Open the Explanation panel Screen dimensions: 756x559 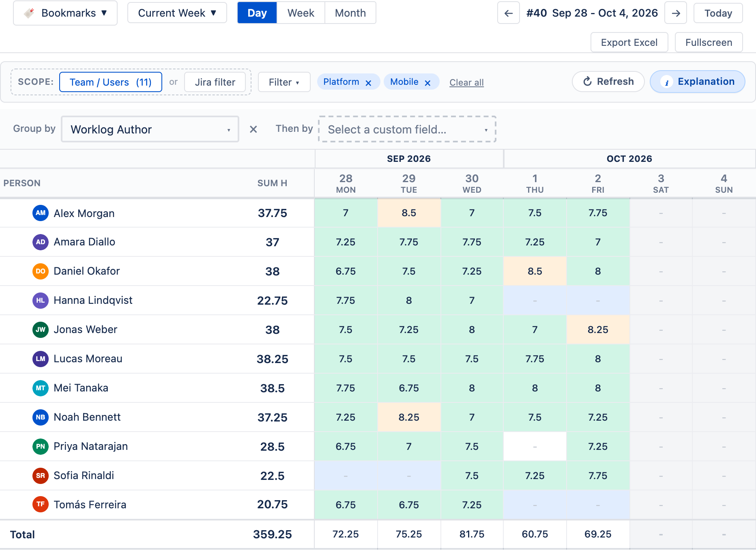tap(698, 82)
